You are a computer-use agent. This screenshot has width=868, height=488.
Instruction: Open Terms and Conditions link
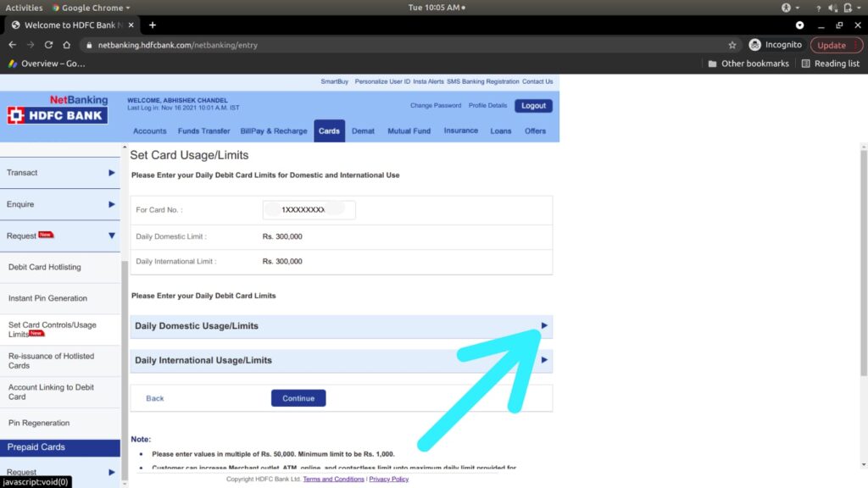tap(333, 480)
